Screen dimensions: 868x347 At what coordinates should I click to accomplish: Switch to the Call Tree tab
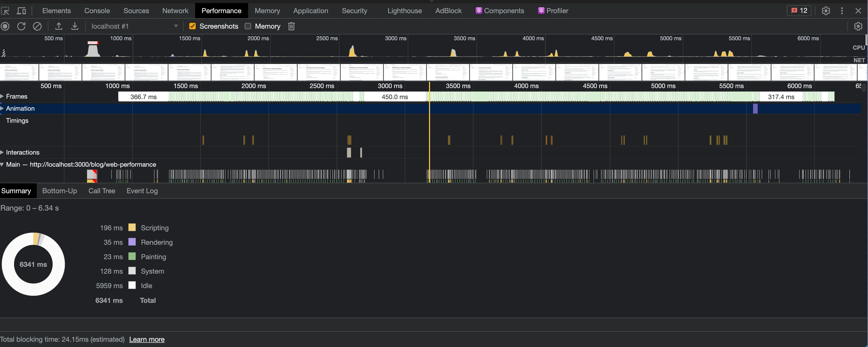point(102,191)
